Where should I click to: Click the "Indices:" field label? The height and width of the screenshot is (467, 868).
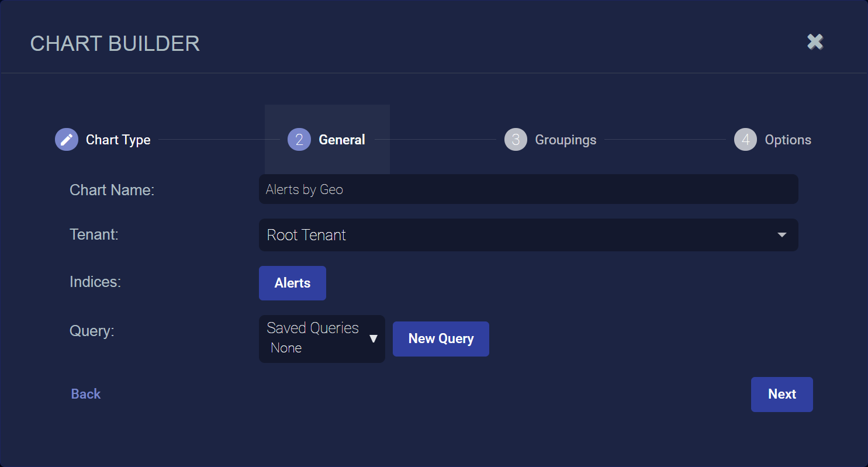(95, 282)
